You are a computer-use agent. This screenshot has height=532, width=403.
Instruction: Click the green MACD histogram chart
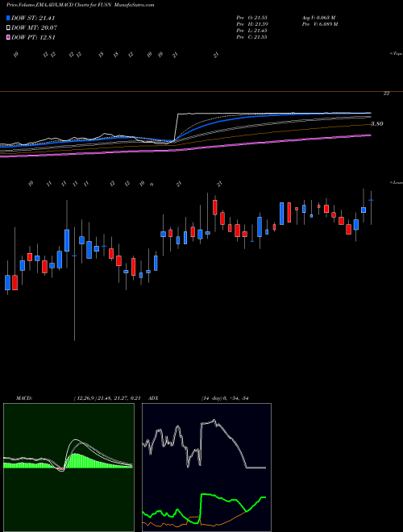[x=69, y=468]
